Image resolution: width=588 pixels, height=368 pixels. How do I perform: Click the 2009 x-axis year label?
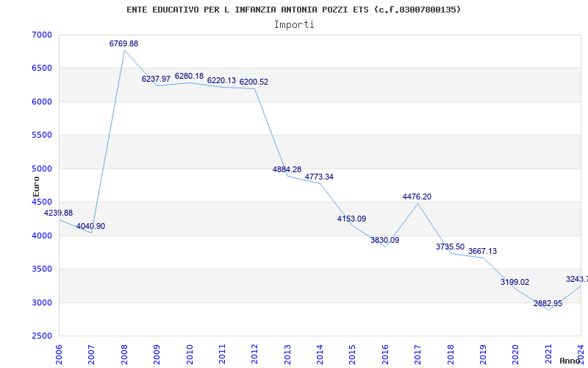(x=157, y=354)
